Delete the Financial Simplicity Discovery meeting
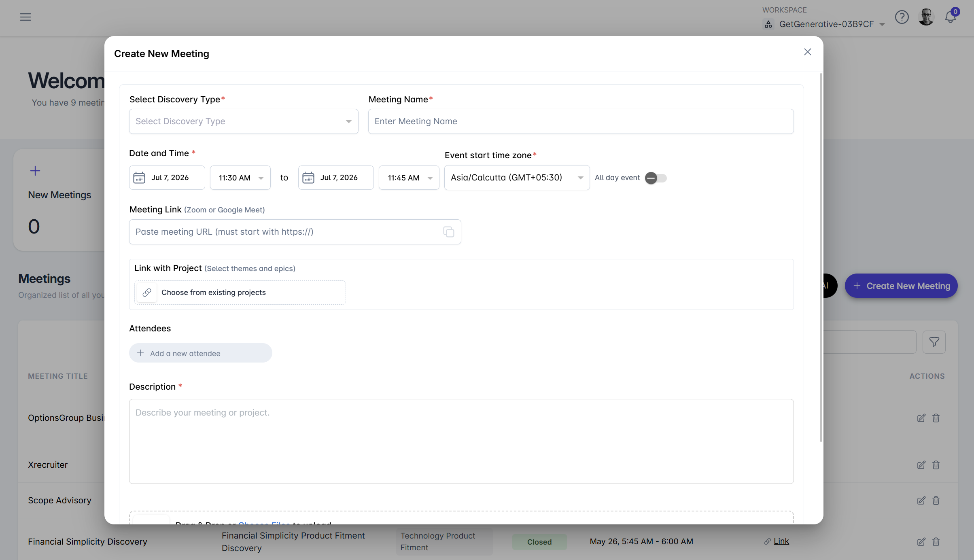Screen dimensions: 974x560 [x=936, y=542]
